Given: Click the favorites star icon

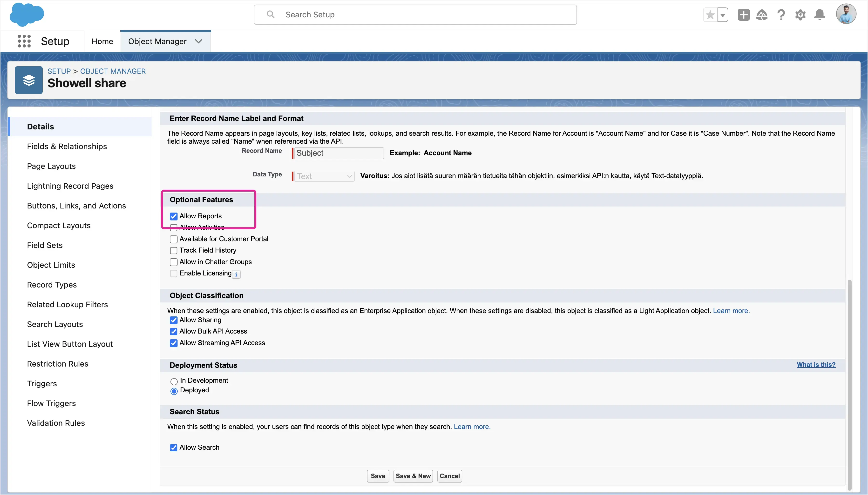Looking at the screenshot, I should 710,15.
